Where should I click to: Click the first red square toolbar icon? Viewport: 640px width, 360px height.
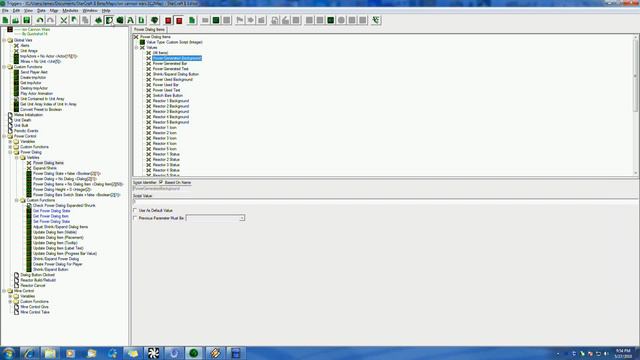point(168,20)
